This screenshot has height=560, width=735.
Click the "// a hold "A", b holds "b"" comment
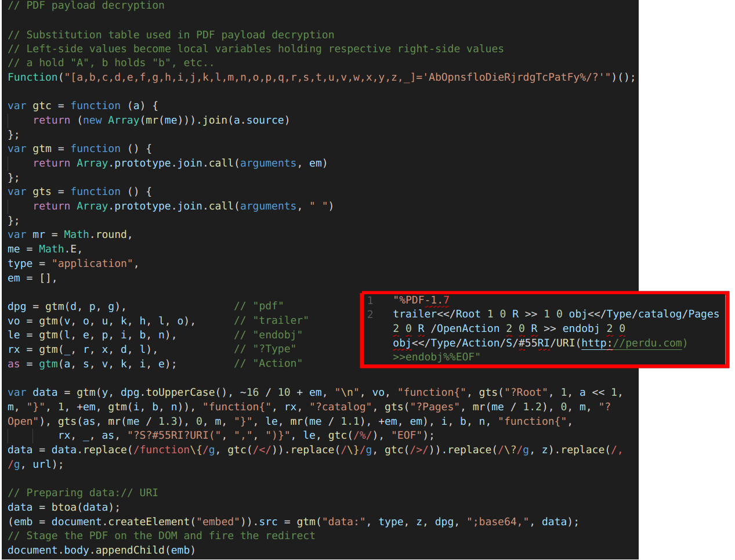pyautogui.click(x=111, y=63)
